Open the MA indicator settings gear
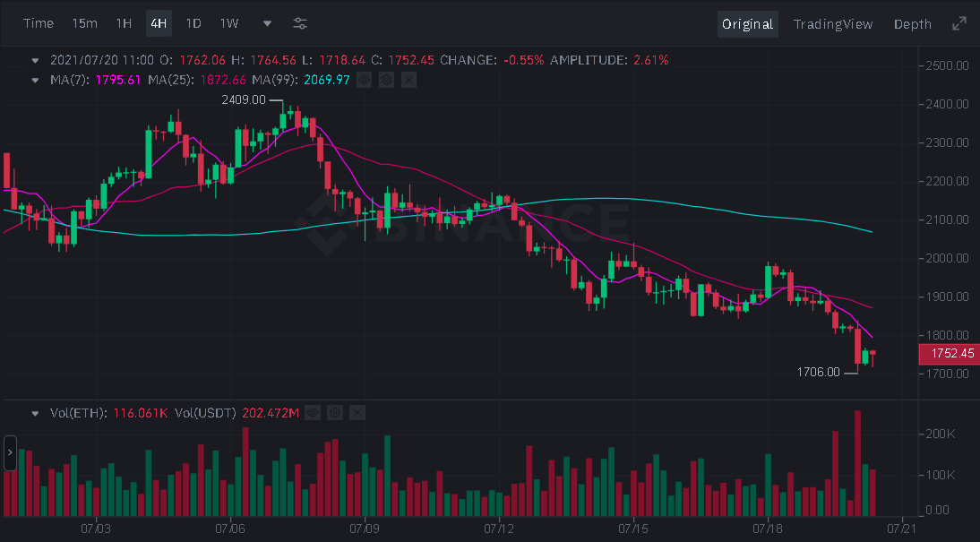Screen dimensions: 980x542 [386, 80]
